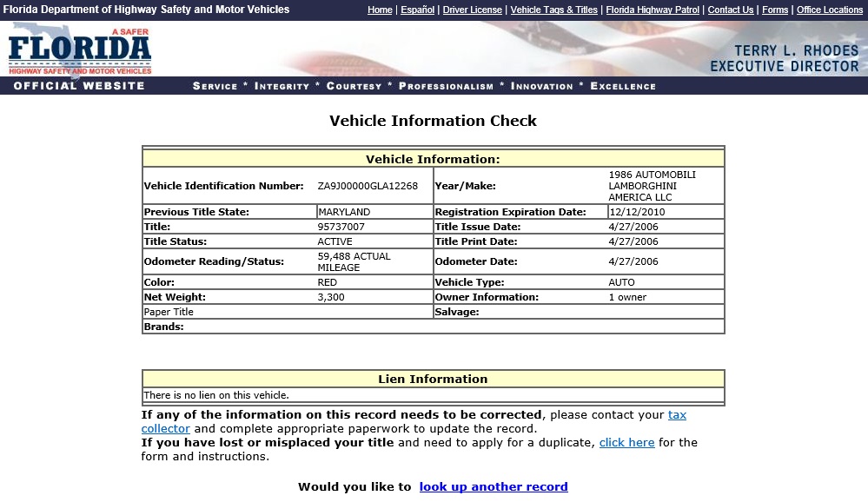
Task: Click Contact Us in top navigation
Action: click(x=730, y=10)
